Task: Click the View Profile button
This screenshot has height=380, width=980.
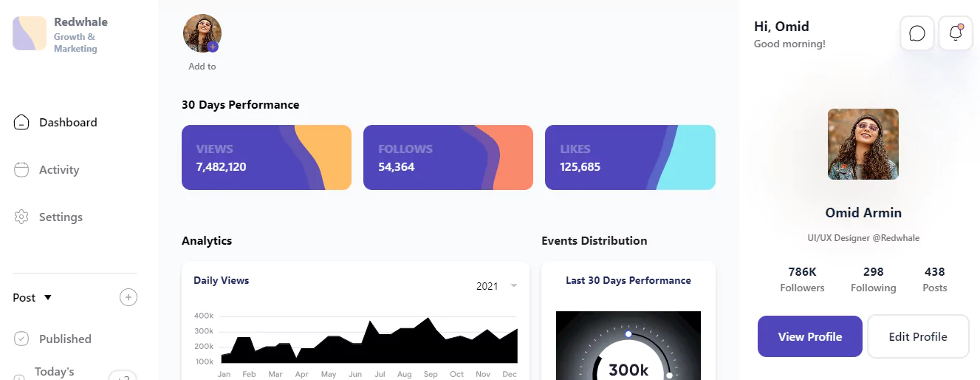Action: (810, 336)
